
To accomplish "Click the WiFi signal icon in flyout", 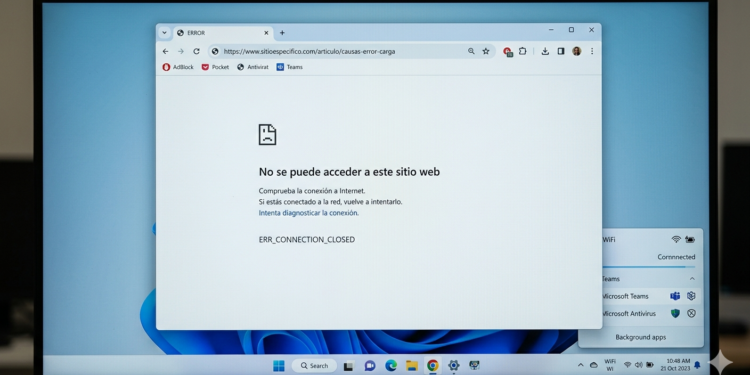I will (676, 239).
